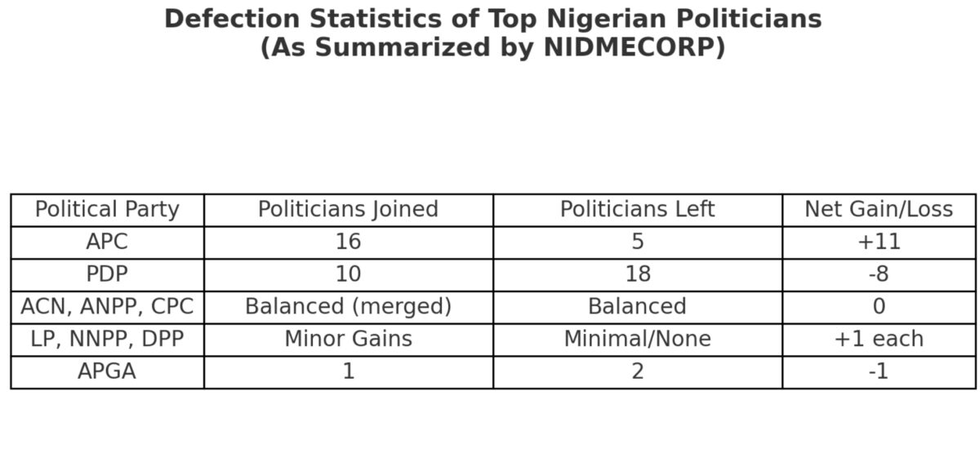This screenshot has height=458, width=980.
Task: Click the cell showing 18 left
Action: 638,274
